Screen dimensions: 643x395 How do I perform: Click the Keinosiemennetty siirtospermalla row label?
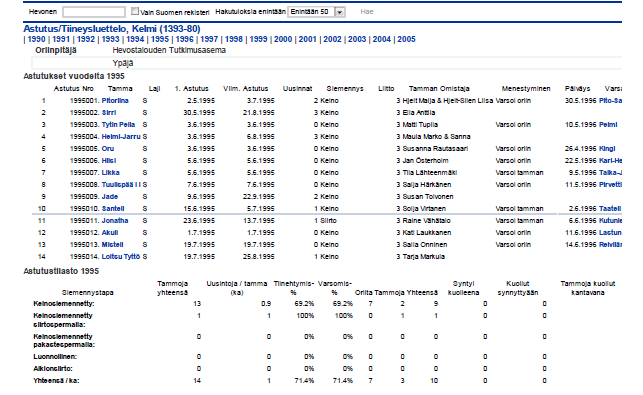[63, 320]
